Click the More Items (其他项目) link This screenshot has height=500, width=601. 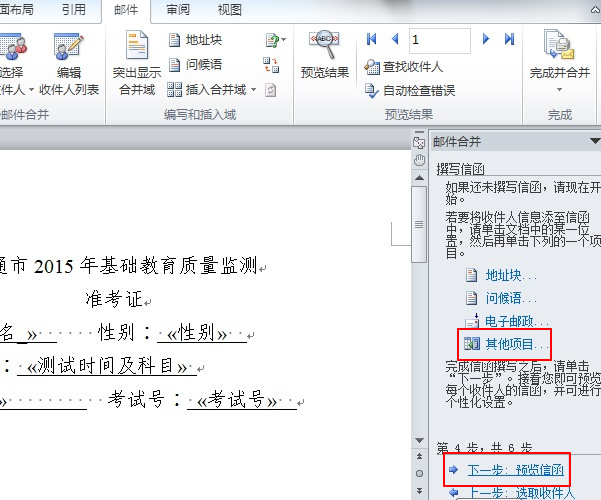click(515, 344)
